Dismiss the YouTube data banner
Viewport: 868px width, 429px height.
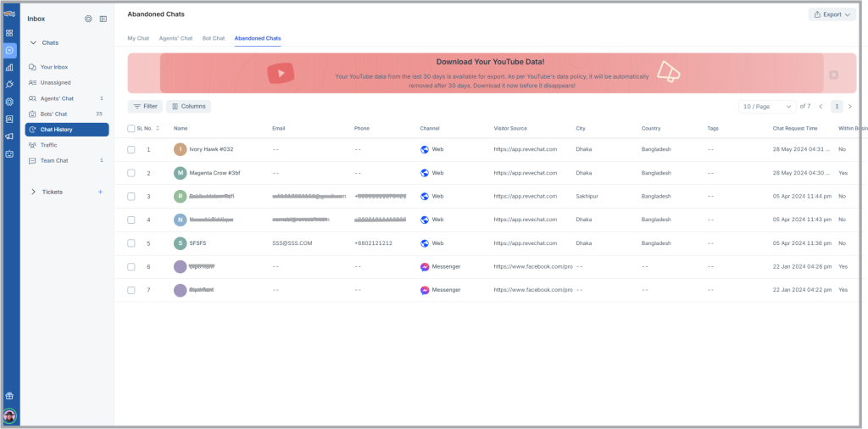point(834,75)
